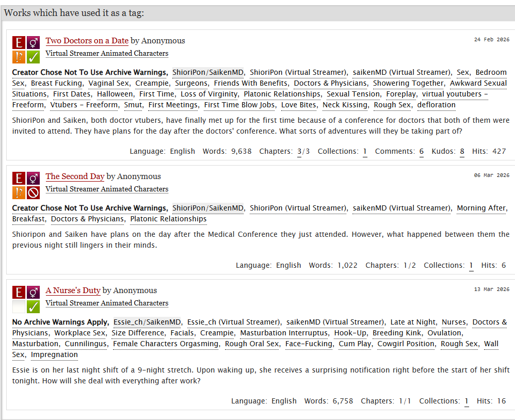The image size is (515, 420).
Task: Open the Comments count 6 link
Action: (422, 152)
